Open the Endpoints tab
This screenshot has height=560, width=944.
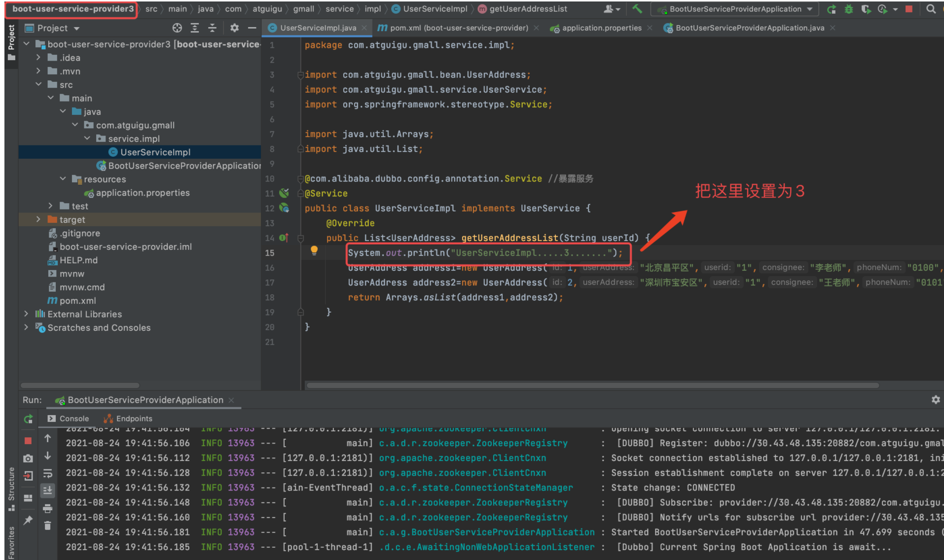coord(128,419)
